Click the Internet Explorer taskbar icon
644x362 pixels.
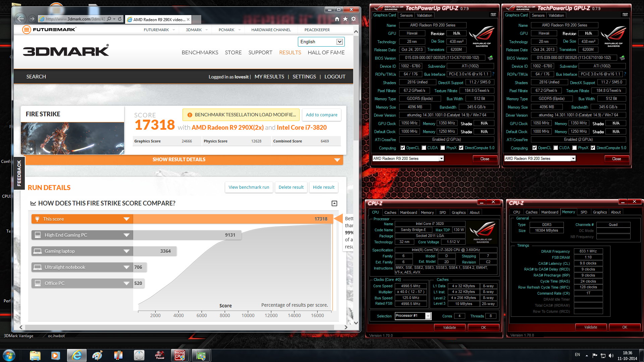pyautogui.click(x=77, y=355)
